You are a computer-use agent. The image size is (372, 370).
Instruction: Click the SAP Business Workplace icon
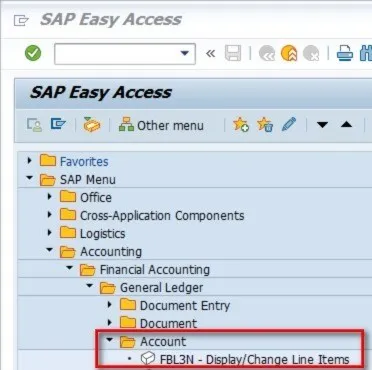coord(92,125)
